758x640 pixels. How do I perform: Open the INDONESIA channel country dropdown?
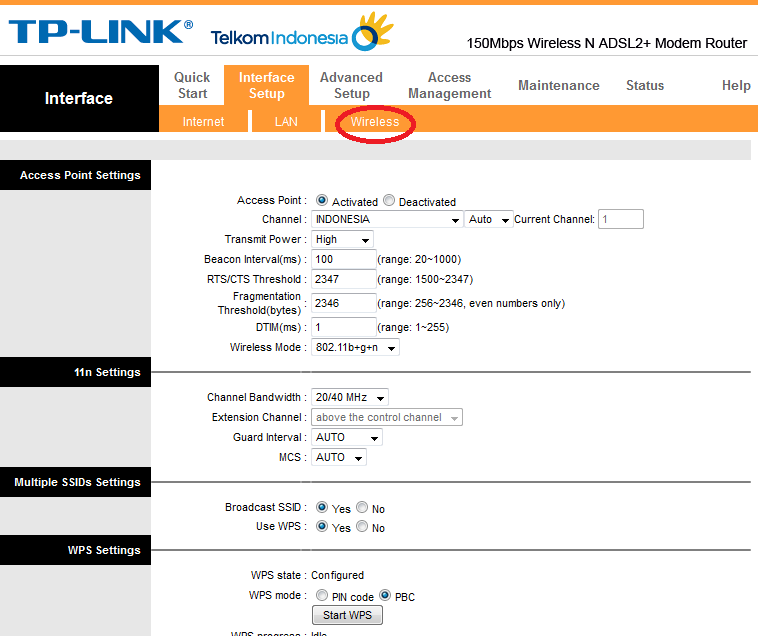pyautogui.click(x=387, y=219)
